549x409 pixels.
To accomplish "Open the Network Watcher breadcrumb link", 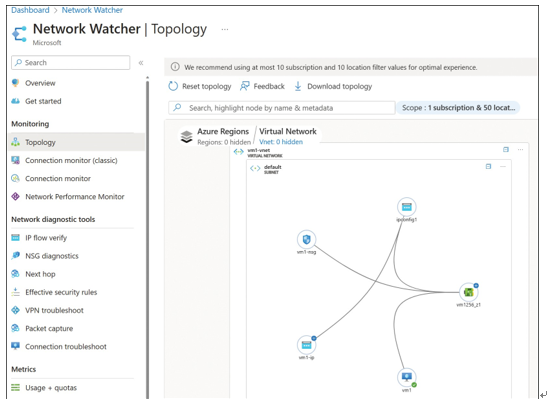I will point(92,10).
